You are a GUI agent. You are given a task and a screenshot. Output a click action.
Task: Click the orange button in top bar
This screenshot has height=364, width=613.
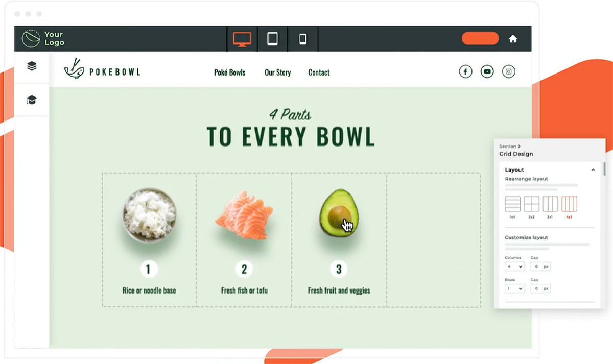[x=480, y=38]
